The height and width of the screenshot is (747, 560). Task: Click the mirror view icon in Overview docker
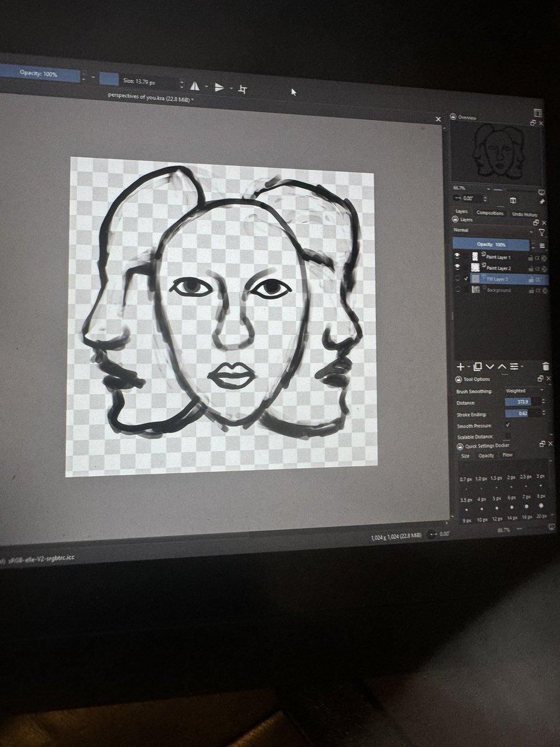513,200
